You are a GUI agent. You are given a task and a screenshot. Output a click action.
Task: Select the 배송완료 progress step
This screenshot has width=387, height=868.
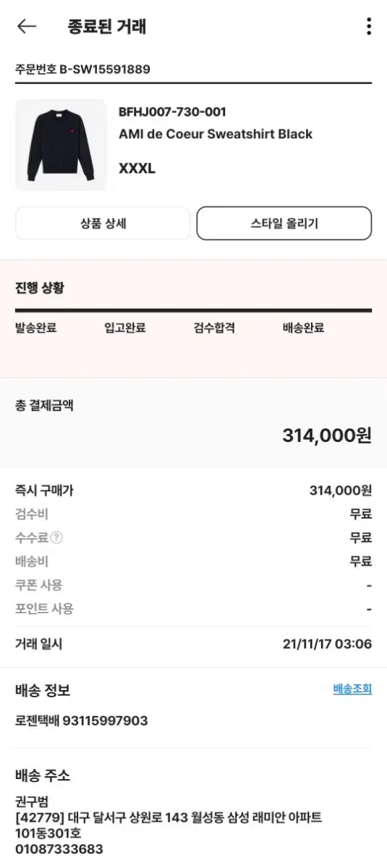pos(303,328)
